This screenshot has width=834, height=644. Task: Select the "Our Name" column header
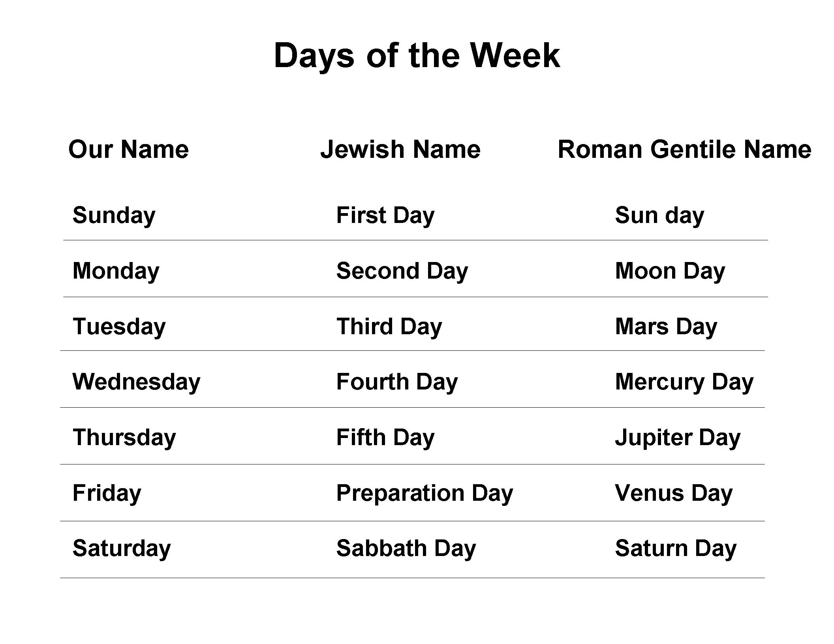(x=128, y=149)
